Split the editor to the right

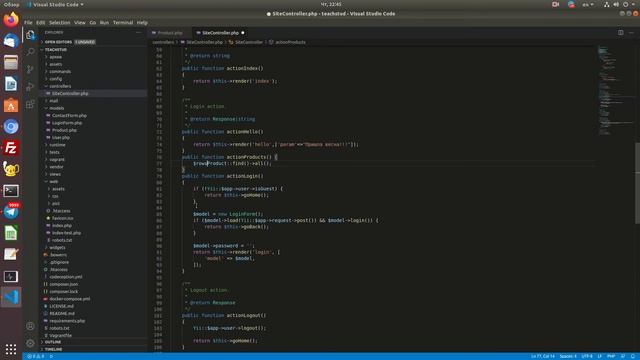[x=620, y=33]
